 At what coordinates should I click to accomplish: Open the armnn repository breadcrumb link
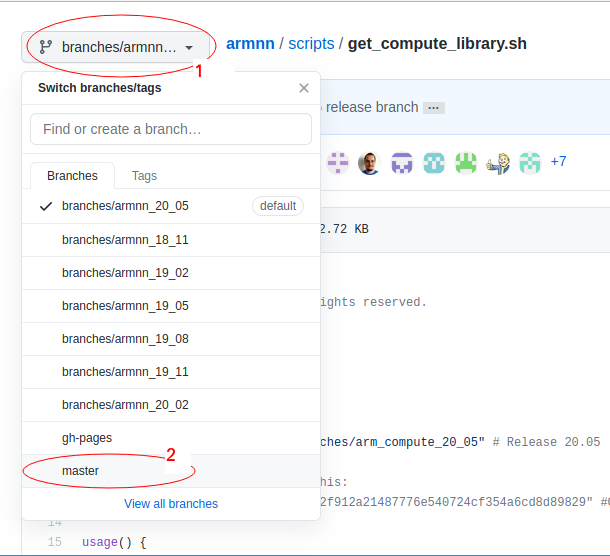(x=250, y=44)
